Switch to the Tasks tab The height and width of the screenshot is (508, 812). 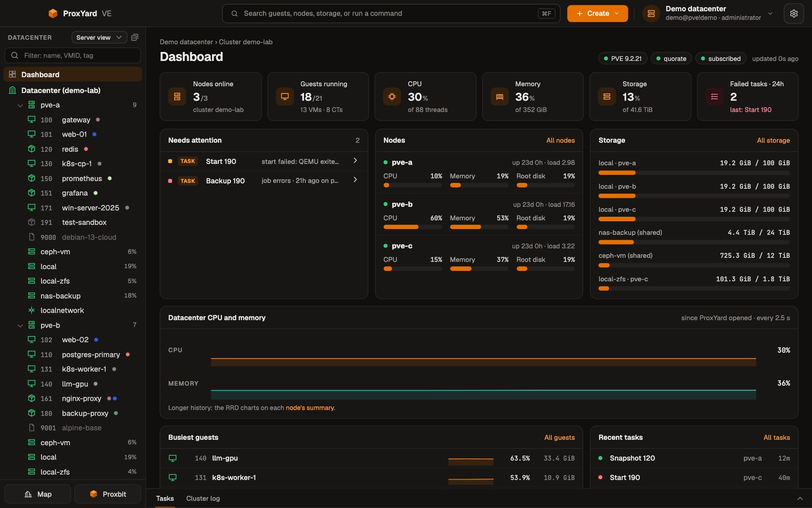[x=165, y=499]
